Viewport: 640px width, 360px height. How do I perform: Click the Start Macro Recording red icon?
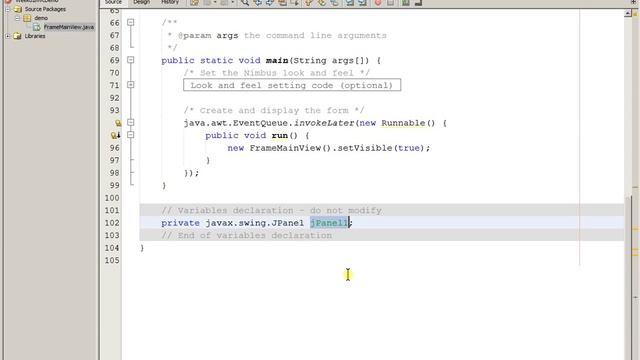tap(378, 2)
